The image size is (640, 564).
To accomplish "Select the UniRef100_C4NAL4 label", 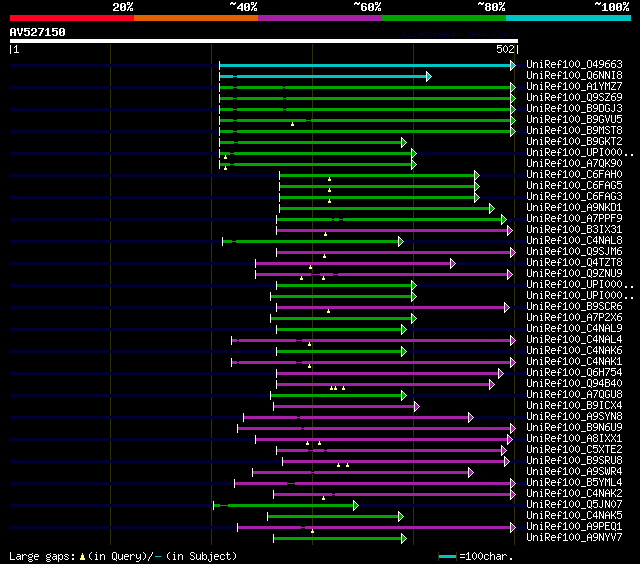I will coord(574,340).
